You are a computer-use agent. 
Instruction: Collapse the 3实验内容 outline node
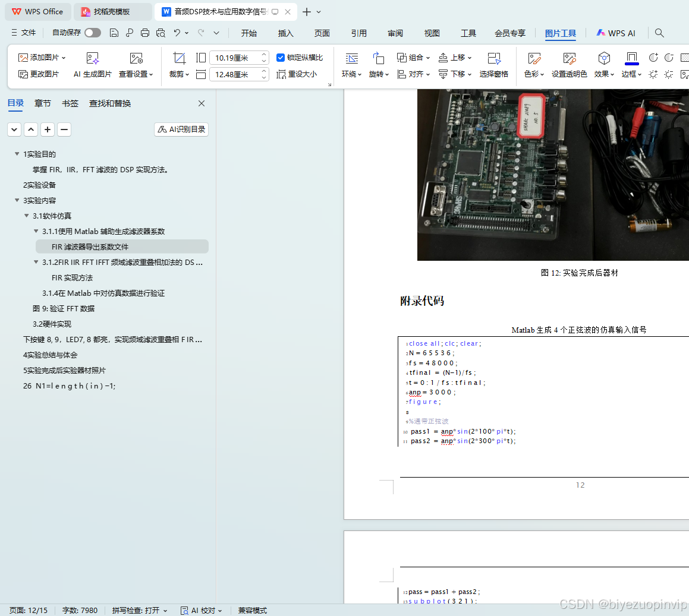click(x=17, y=200)
